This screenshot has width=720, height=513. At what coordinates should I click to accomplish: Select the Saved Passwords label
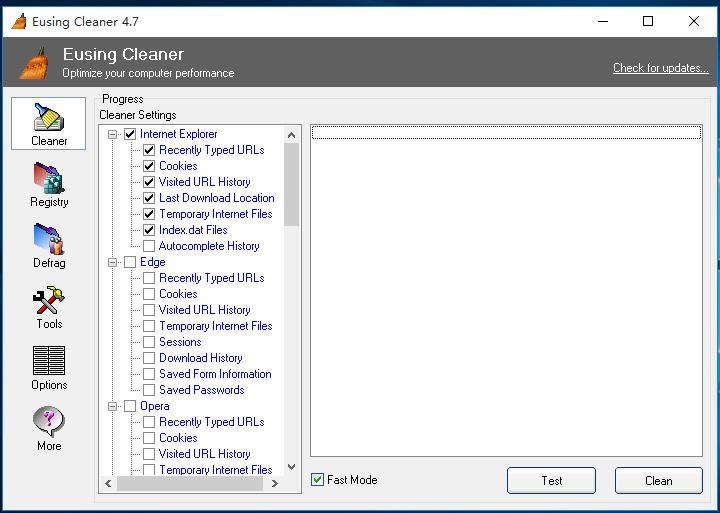tap(202, 390)
